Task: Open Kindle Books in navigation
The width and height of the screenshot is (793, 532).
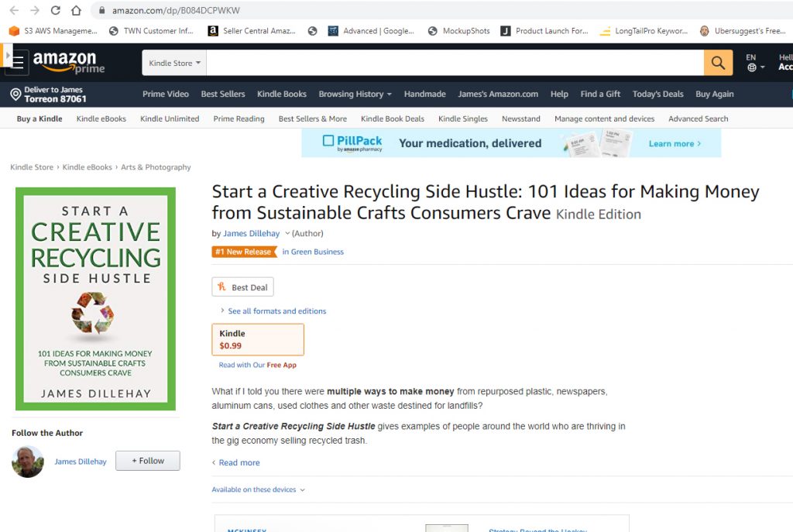Action: (282, 94)
